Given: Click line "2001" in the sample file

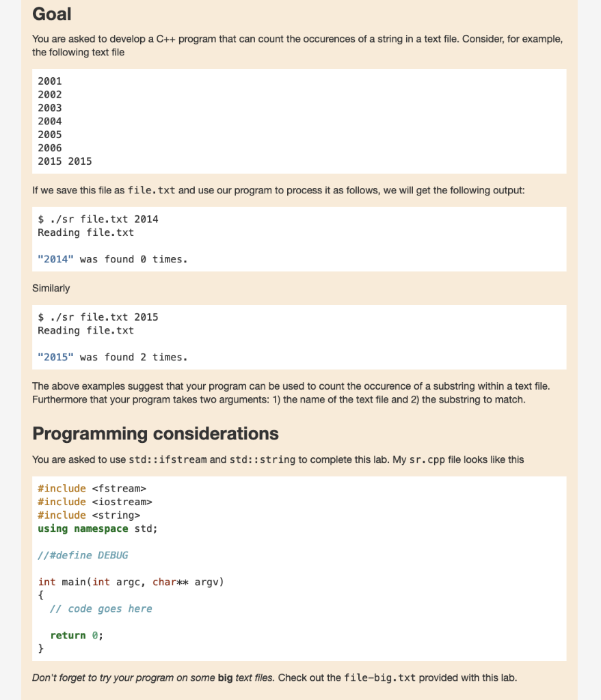Looking at the screenshot, I should [x=49, y=81].
